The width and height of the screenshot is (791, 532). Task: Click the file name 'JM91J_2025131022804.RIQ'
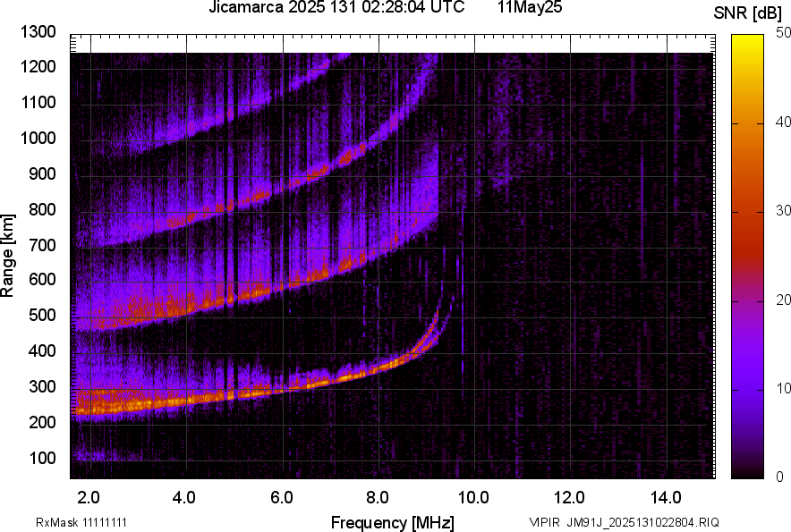coord(642,522)
